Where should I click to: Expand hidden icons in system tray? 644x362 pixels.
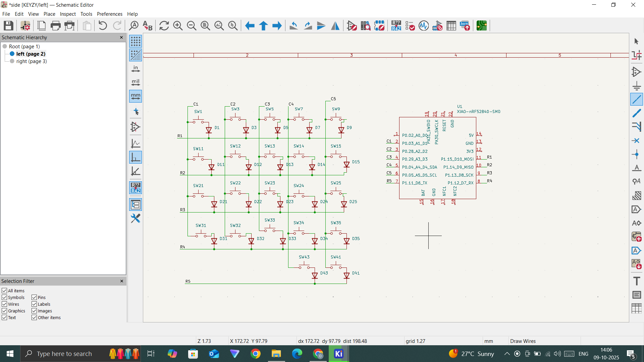click(507, 354)
